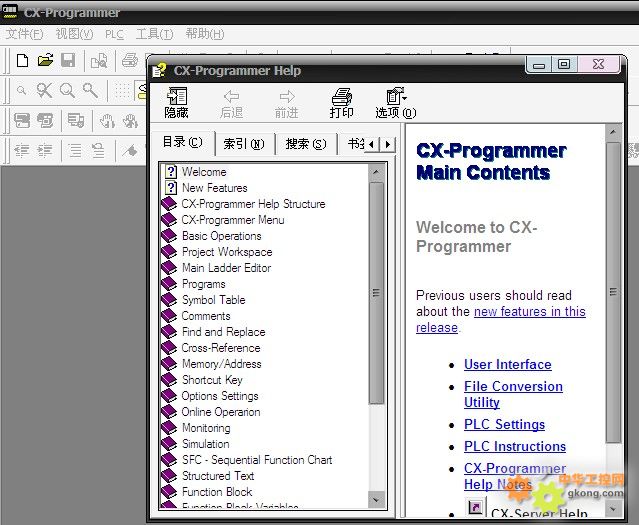The height and width of the screenshot is (525, 639).
Task: Select Structured Text in the contents tree
Action: pyautogui.click(x=218, y=476)
